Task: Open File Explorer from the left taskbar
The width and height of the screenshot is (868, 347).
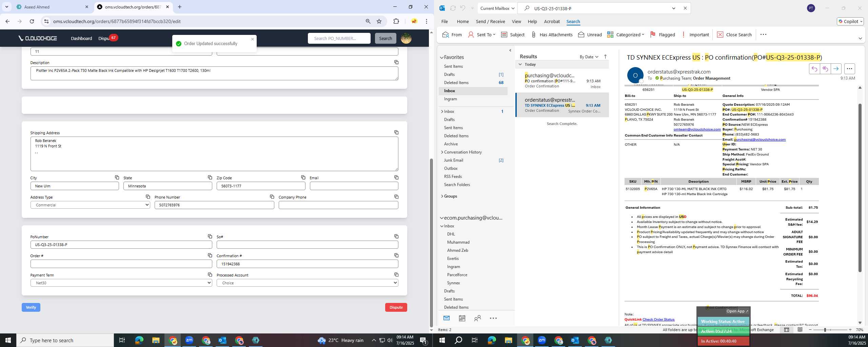Action: (156, 340)
